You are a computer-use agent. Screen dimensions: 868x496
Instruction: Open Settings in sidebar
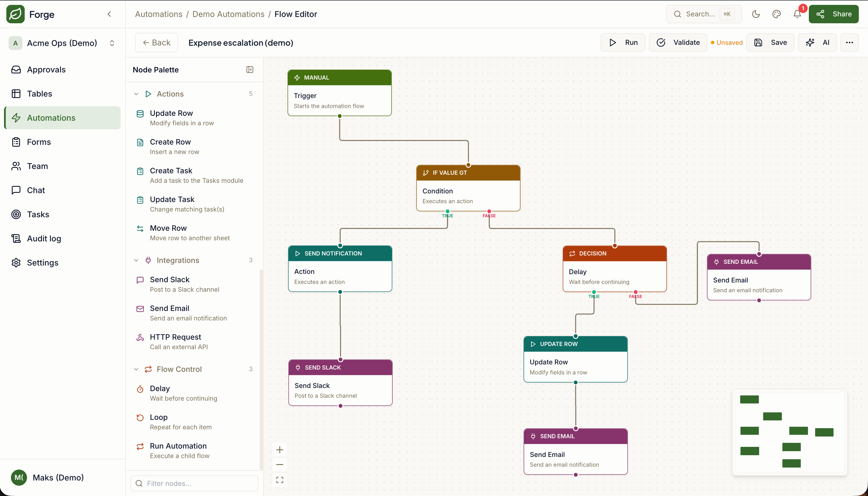click(x=62, y=263)
